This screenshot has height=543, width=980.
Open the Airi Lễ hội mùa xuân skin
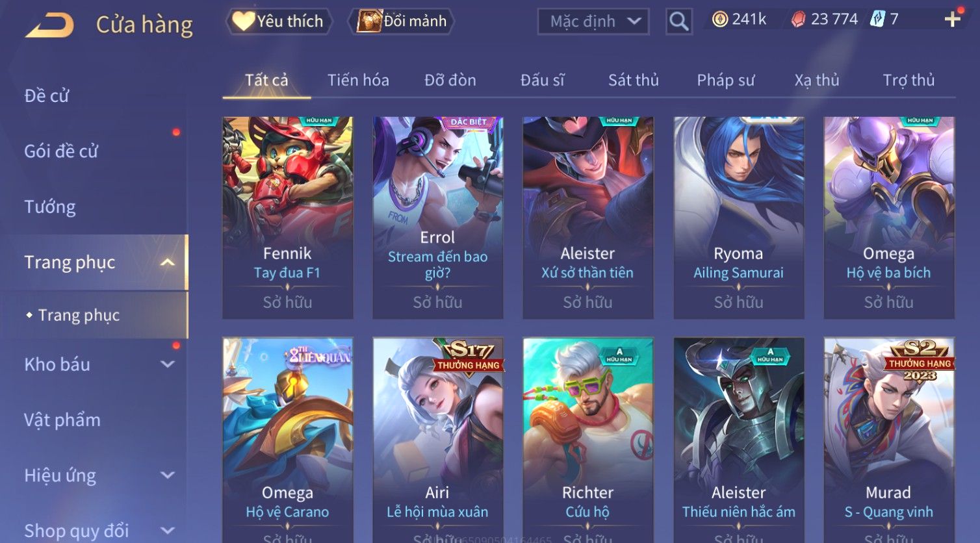438,440
